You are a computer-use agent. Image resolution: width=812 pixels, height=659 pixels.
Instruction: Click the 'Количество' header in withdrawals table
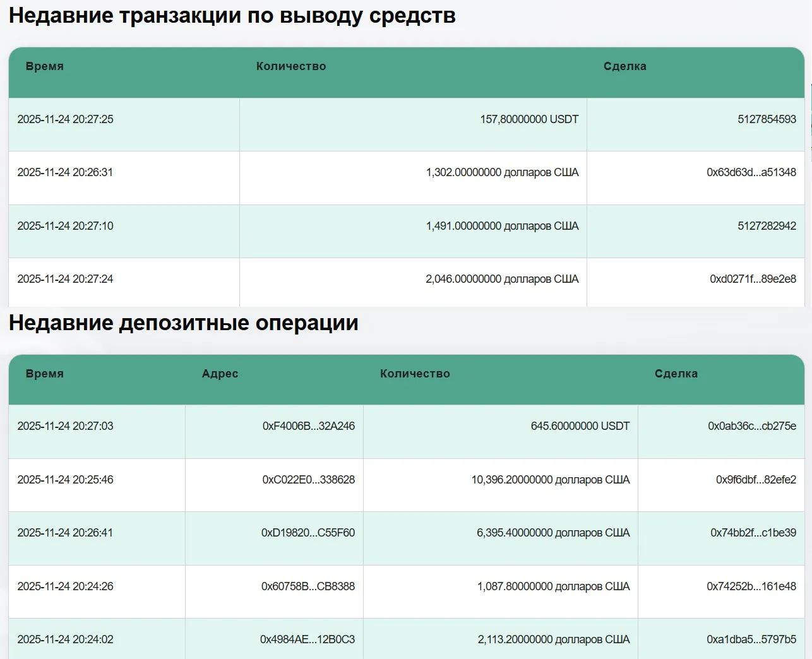(x=291, y=66)
